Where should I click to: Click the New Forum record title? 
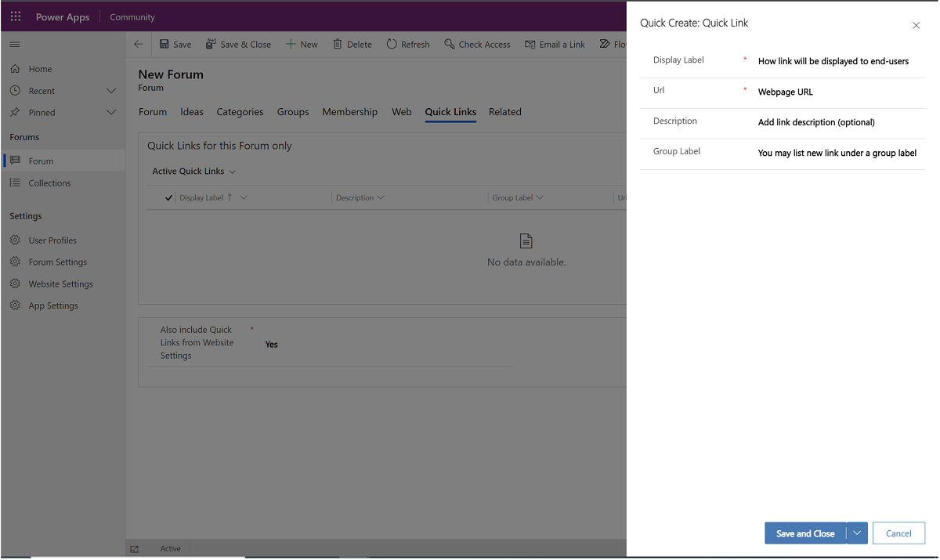point(171,74)
